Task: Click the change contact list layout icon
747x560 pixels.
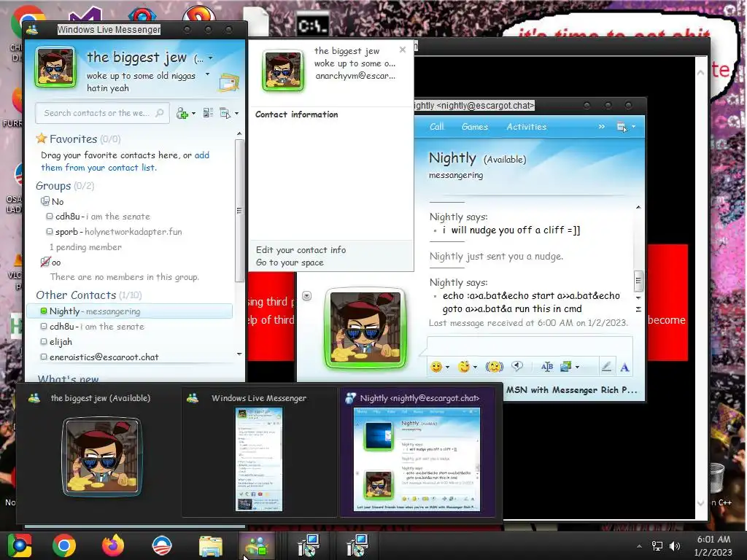Action: coord(208,113)
